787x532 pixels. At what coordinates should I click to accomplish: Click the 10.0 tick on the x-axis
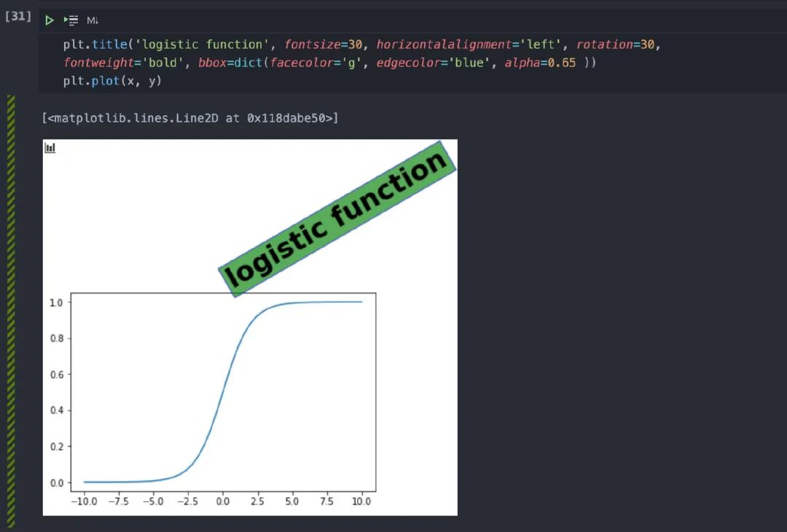pos(361,501)
